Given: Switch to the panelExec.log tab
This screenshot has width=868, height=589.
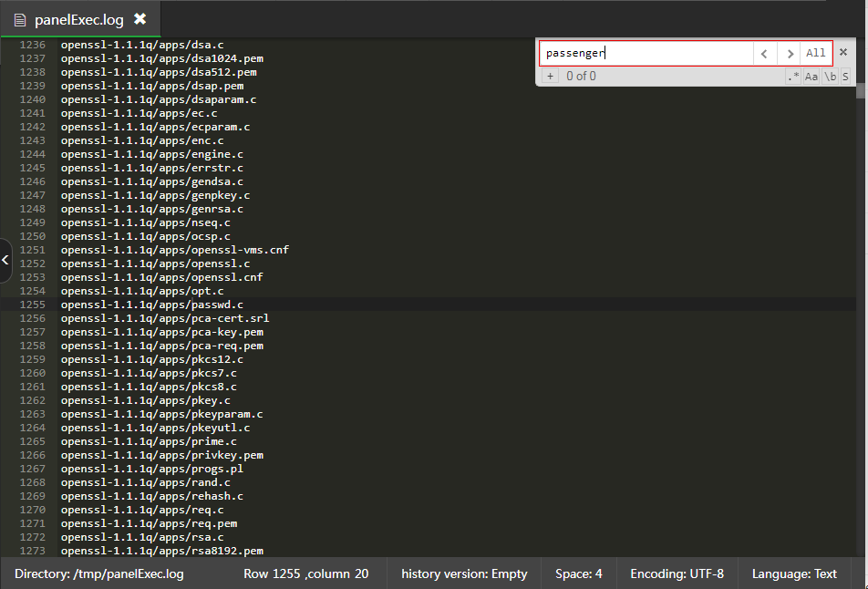Looking at the screenshot, I should (x=77, y=19).
